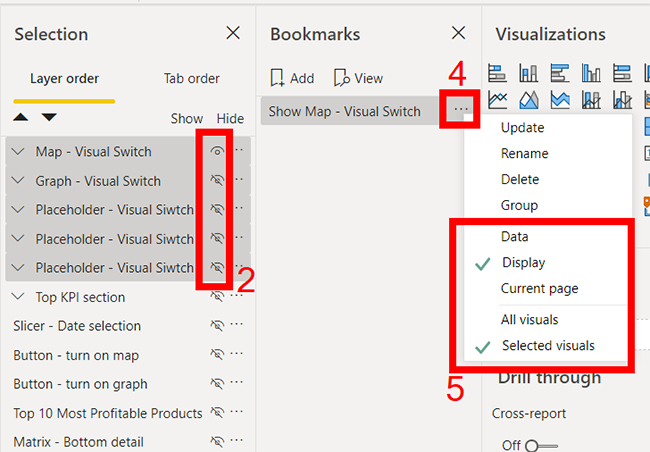
Task: Select the Show Map - Visual Switch bookmark
Action: 345,111
